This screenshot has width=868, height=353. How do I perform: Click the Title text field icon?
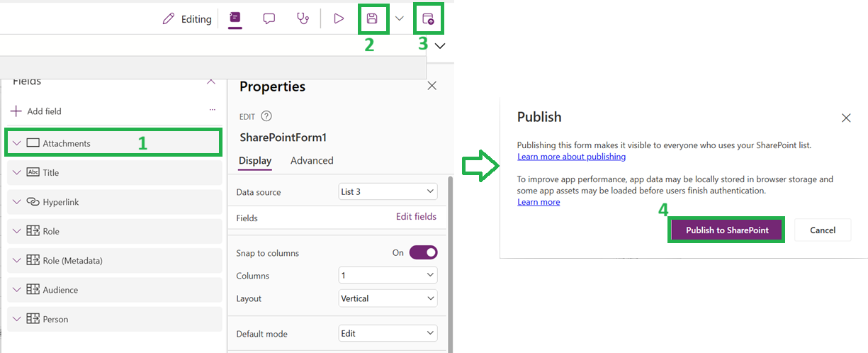click(33, 172)
